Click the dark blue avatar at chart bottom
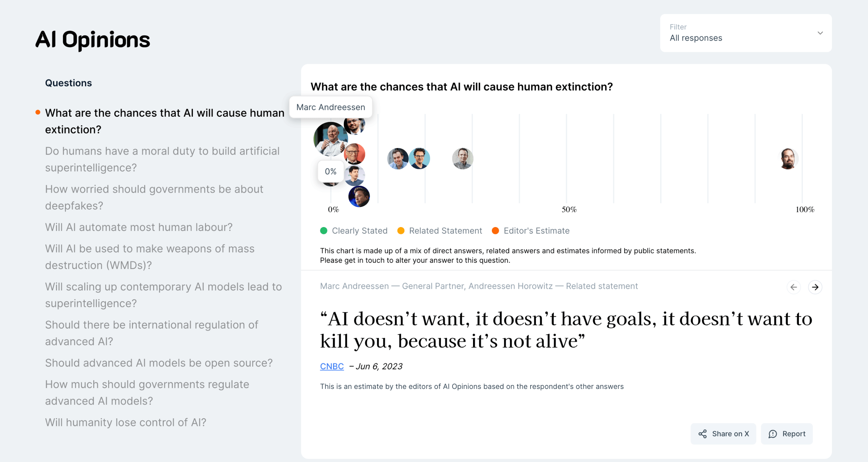Viewport: 868px width, 462px height. [359, 196]
